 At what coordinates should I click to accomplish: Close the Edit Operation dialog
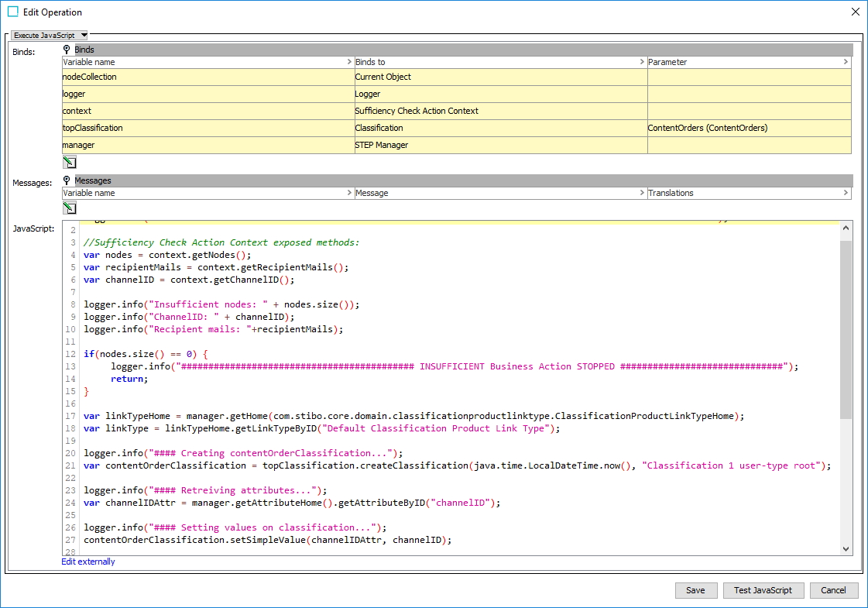pyautogui.click(x=855, y=12)
